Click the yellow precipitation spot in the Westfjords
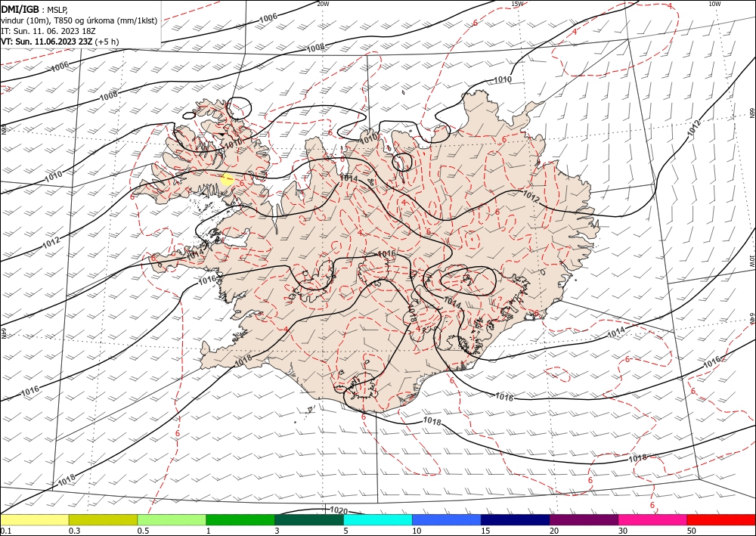This screenshot has height=536, width=756. point(227,180)
